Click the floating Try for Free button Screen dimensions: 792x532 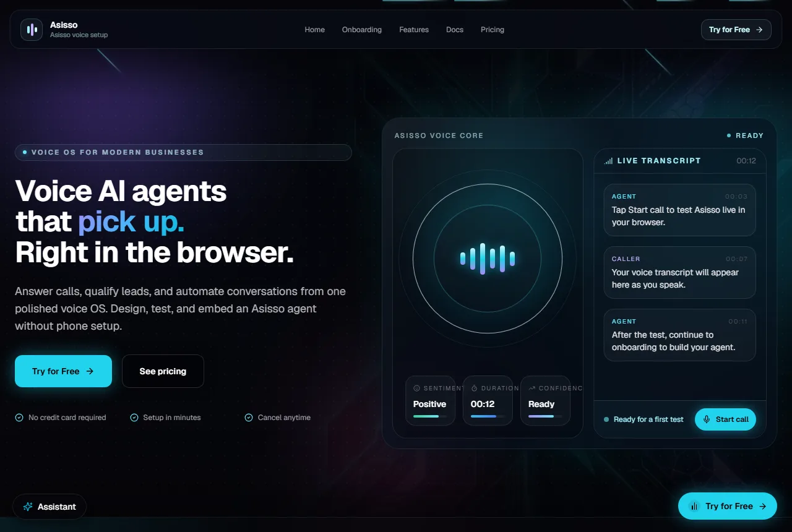pyautogui.click(x=728, y=506)
